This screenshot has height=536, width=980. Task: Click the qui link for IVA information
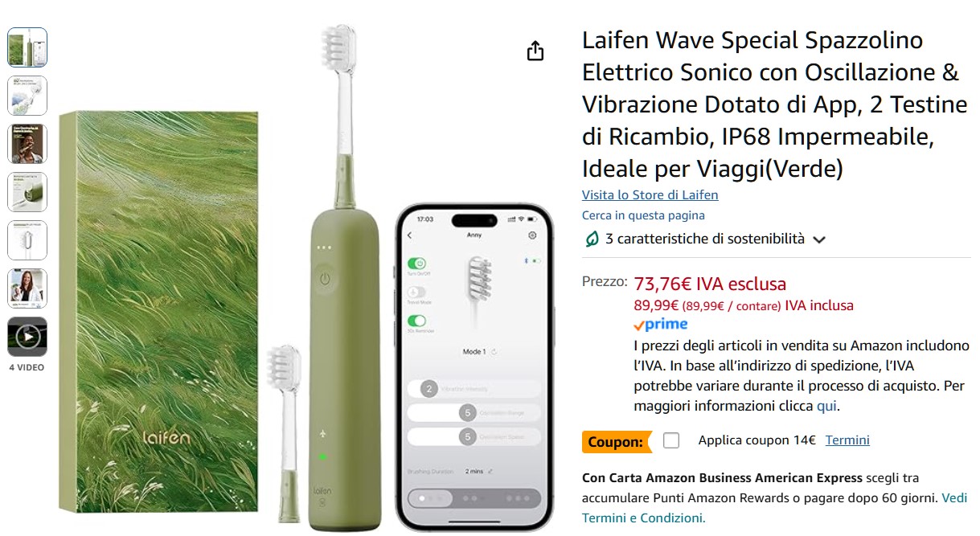pyautogui.click(x=826, y=407)
